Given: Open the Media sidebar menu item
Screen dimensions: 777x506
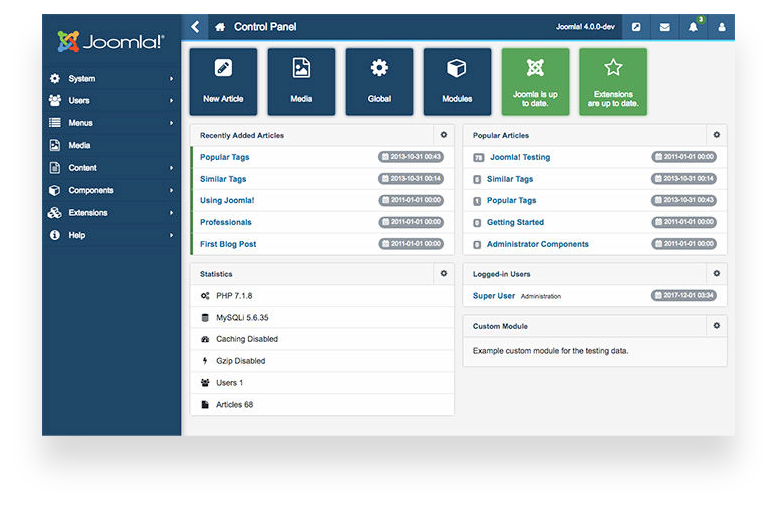Looking at the screenshot, I should (x=111, y=145).
